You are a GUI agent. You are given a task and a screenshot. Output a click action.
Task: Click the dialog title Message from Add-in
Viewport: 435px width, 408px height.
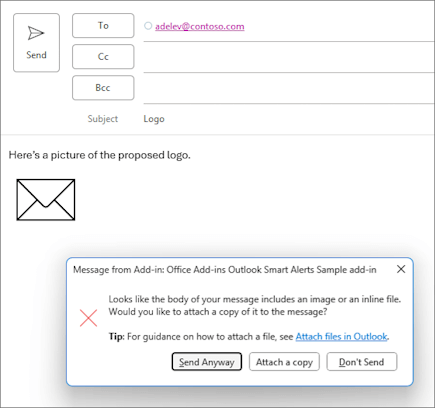coord(225,270)
